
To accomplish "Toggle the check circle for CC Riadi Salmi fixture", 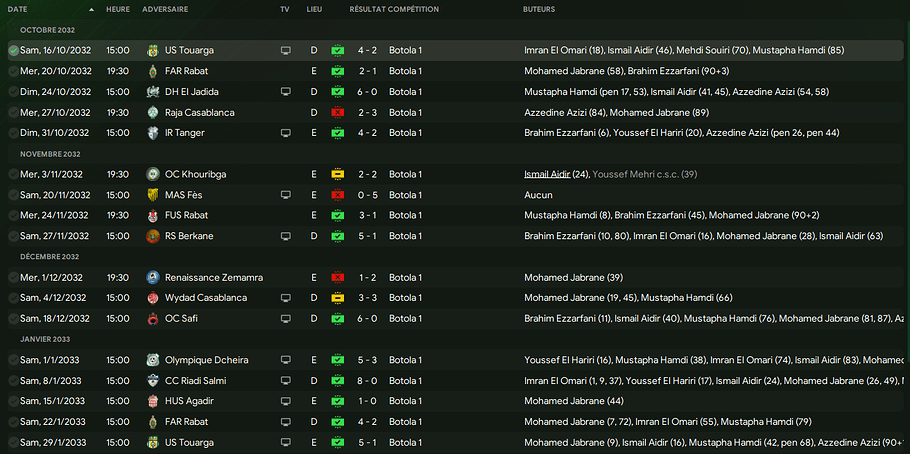I will (13, 380).
